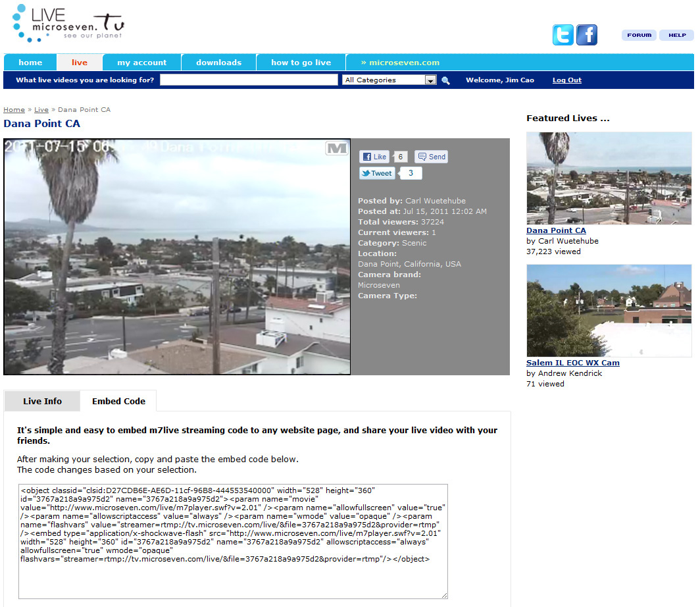Select the live menu tab
700x607 pixels.
80,63
